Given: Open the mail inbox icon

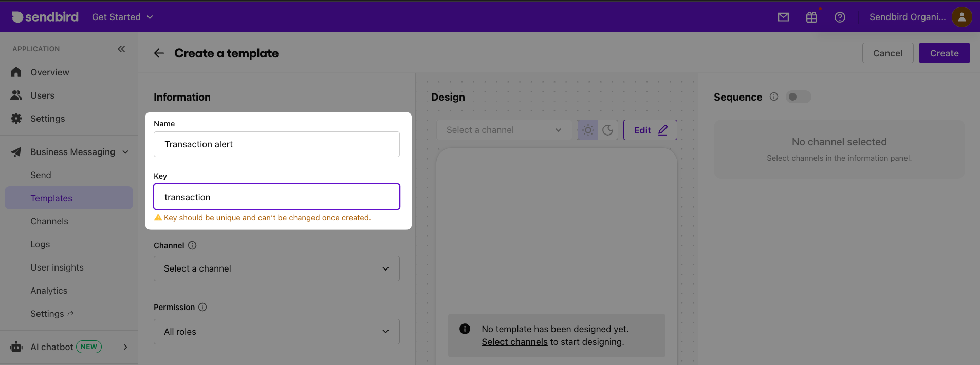Looking at the screenshot, I should click(x=783, y=17).
